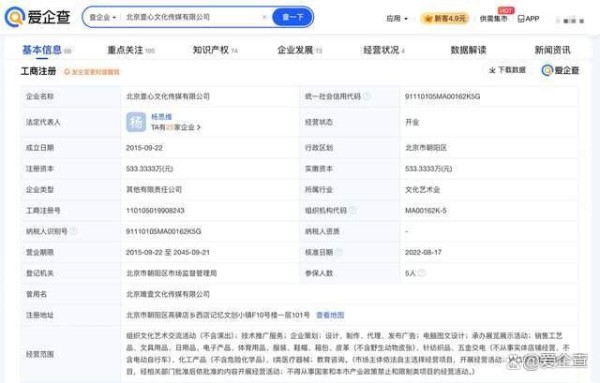
Task: Click the 查看地图 link
Action: pyautogui.click(x=330, y=315)
